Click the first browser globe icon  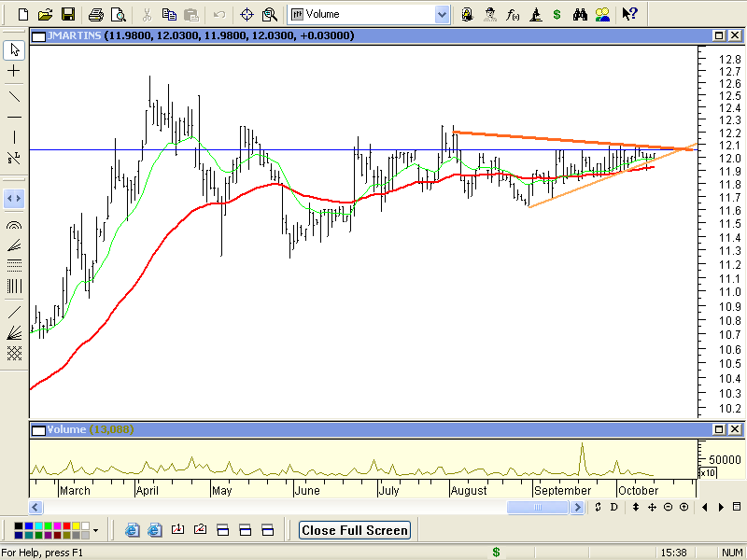(133, 530)
